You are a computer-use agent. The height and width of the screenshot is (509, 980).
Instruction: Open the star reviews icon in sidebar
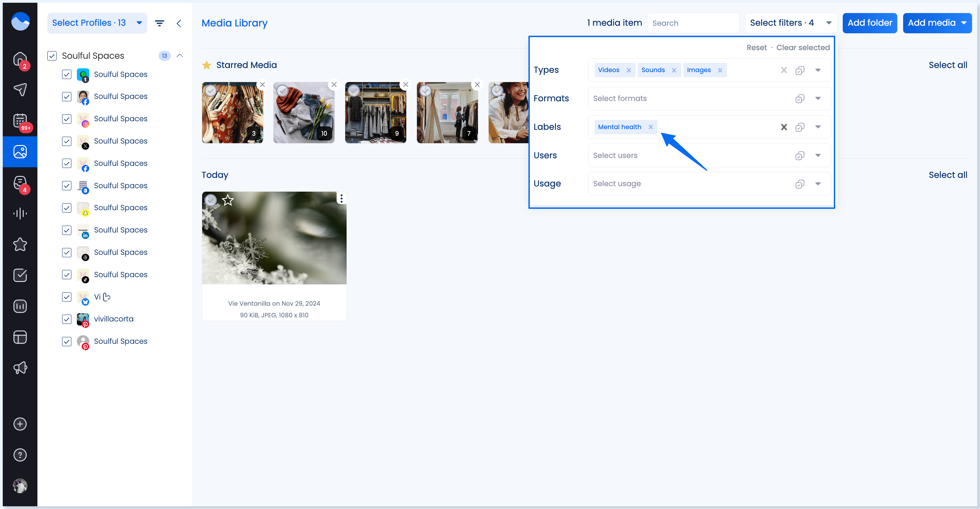click(20, 245)
